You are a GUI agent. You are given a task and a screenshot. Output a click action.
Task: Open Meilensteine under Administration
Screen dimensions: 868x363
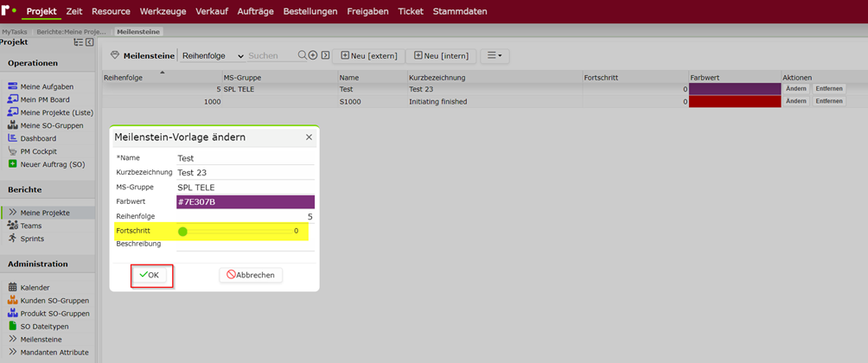(35, 339)
